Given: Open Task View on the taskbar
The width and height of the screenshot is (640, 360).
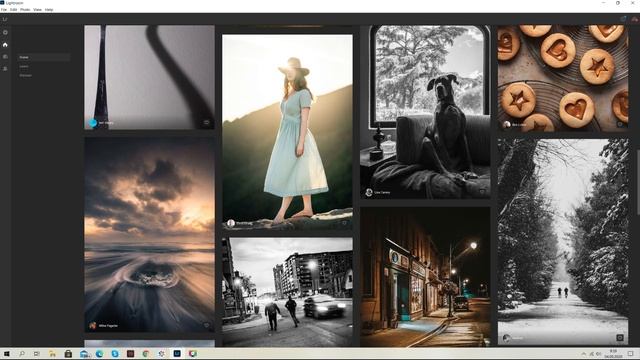Looking at the screenshot, I should point(37,354).
